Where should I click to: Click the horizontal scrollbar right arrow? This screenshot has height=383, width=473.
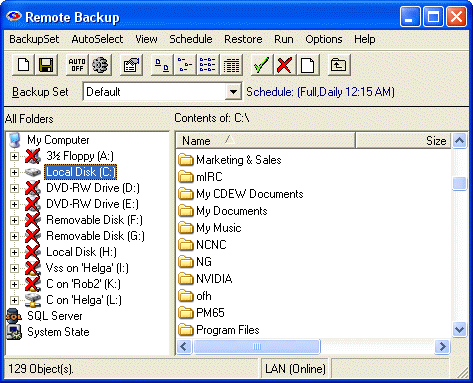[443, 347]
